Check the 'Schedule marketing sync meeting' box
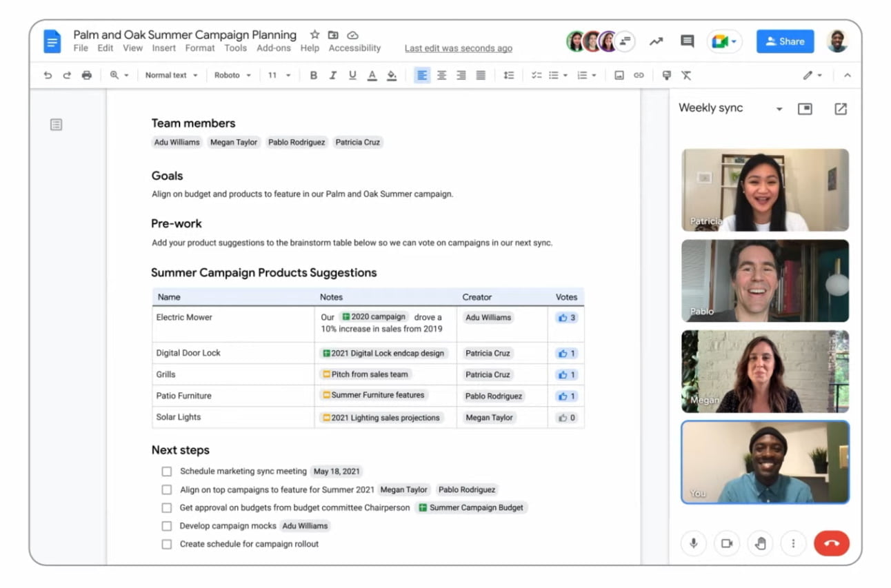This screenshot has width=891, height=588. point(166,472)
